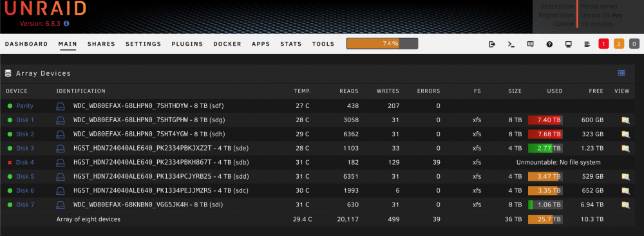The height and width of the screenshot is (236, 644).
Task: Click drive icon in Disk 7 row
Action: 61,204
